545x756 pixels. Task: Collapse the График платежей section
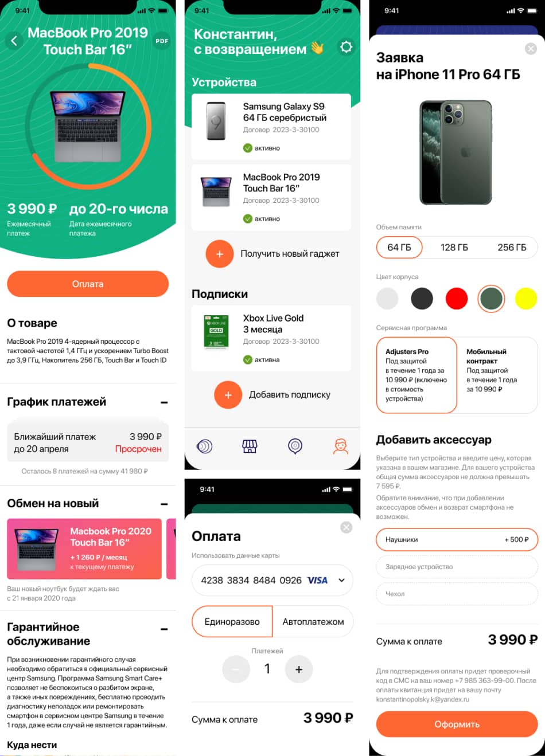(x=164, y=402)
